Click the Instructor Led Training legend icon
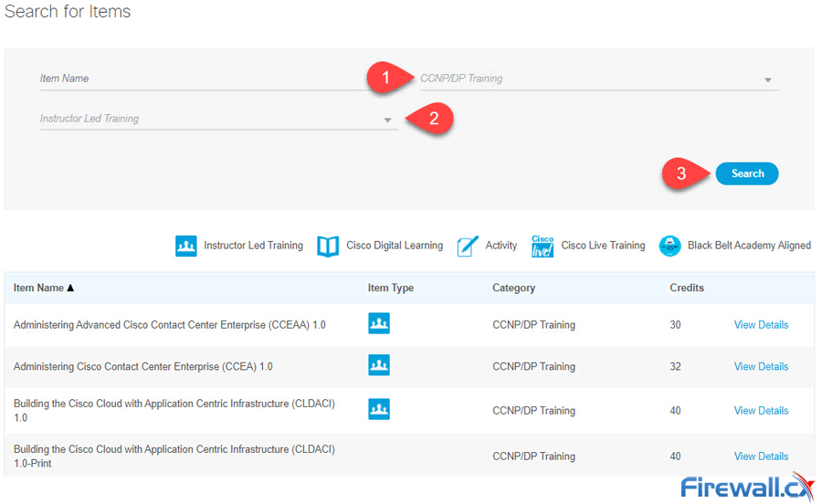This screenshot has width=822, height=504. [186, 246]
